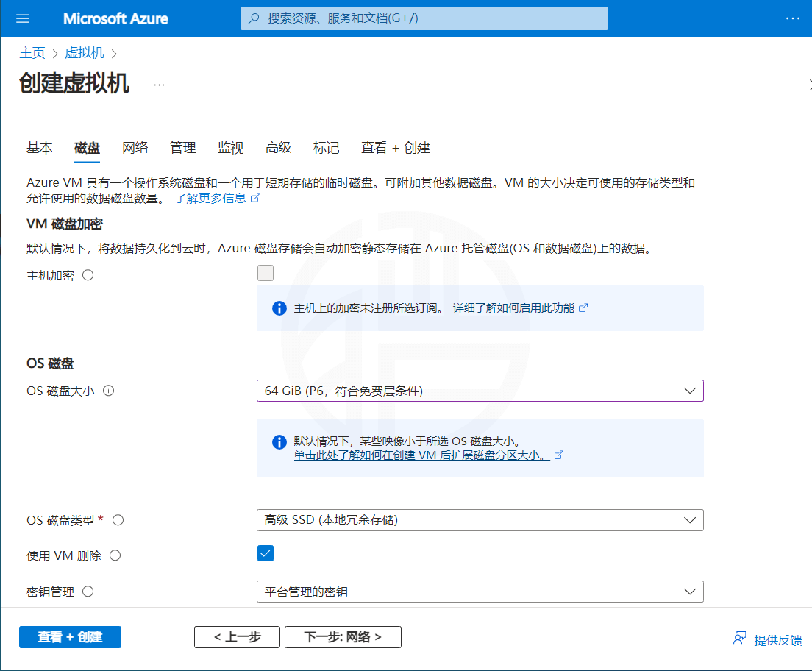812x671 pixels.
Task: Click the Microsoft Azure logo text
Action: point(115,18)
